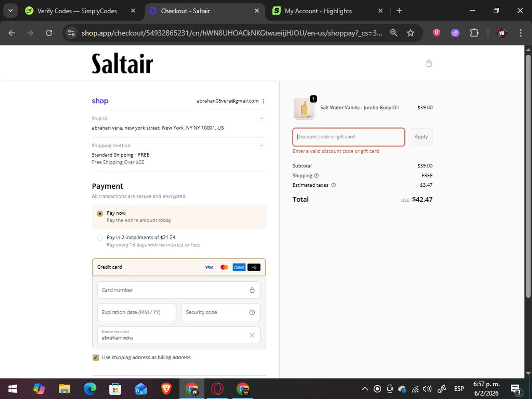Screen dimensions: 532x399
Task: Toggle Use shipping address as billing address
Action: point(96,358)
